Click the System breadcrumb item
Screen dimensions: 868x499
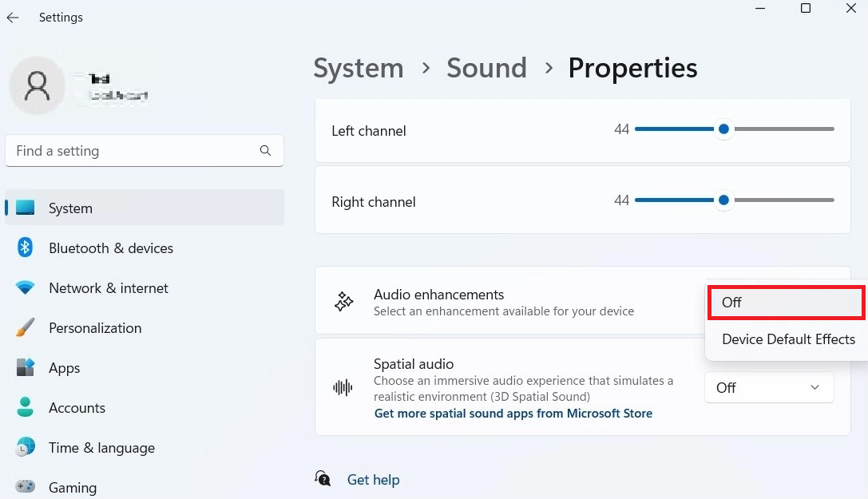click(x=358, y=68)
